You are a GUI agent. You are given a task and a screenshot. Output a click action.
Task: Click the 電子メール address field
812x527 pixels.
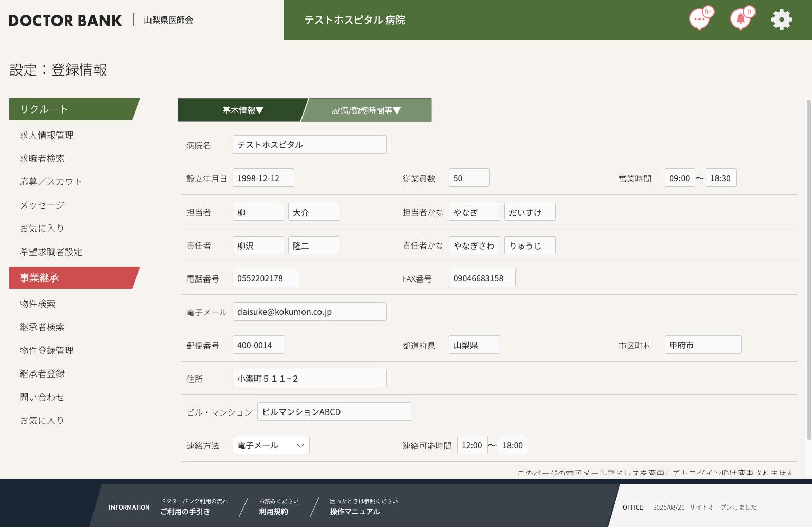click(x=309, y=312)
